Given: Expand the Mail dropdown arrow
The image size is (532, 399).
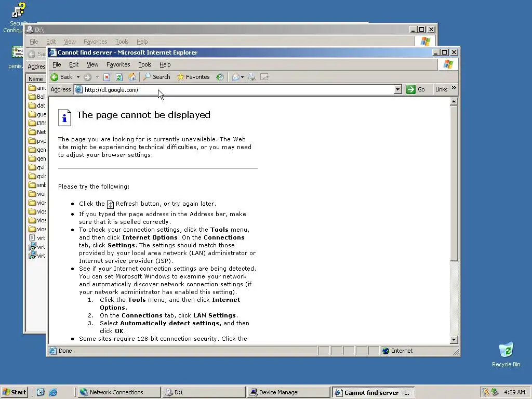Looking at the screenshot, I should point(242,77).
